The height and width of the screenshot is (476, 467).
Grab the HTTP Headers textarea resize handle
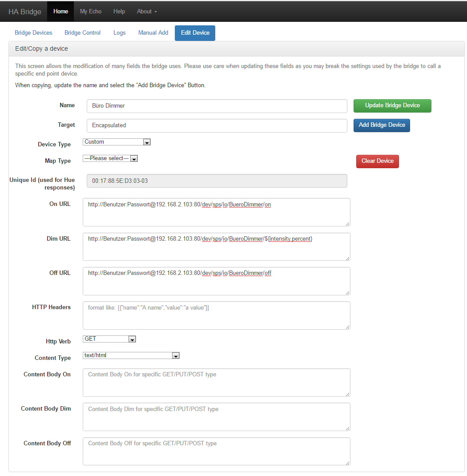(348, 327)
